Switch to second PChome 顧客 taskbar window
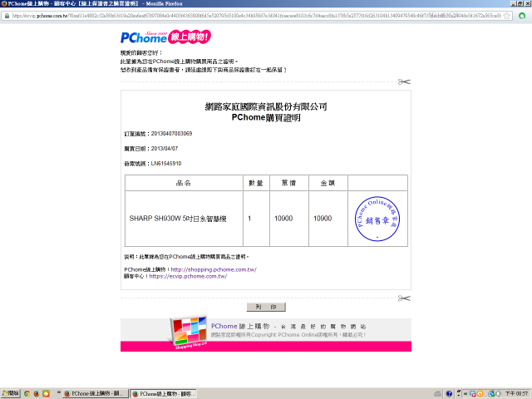The image size is (532, 399). click(165, 393)
